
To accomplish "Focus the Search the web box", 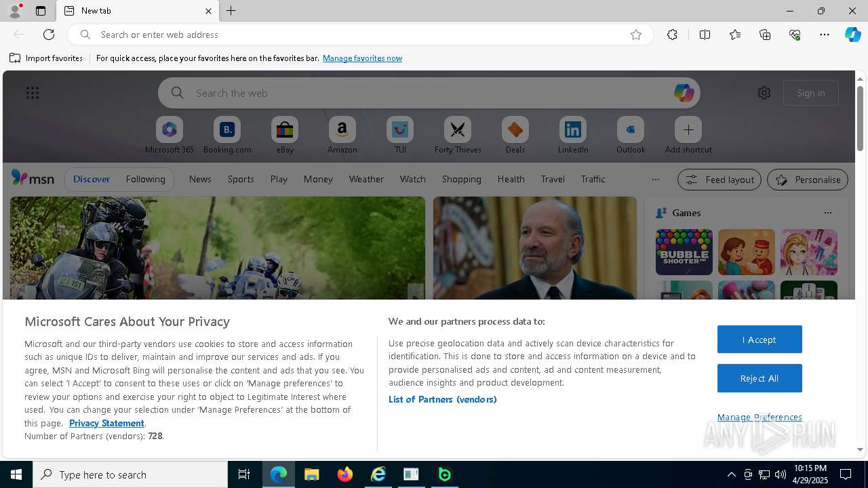I will coord(429,93).
